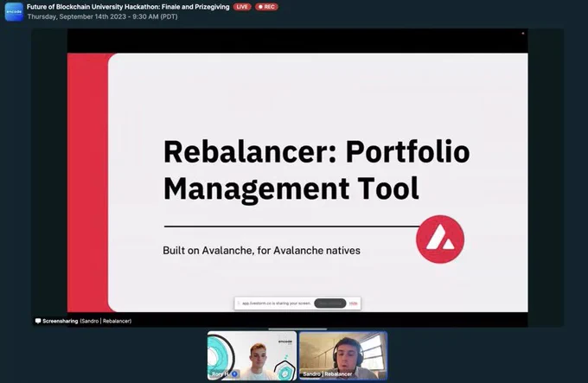
Task: Click the Stop sharing pill button
Action: [x=330, y=303]
